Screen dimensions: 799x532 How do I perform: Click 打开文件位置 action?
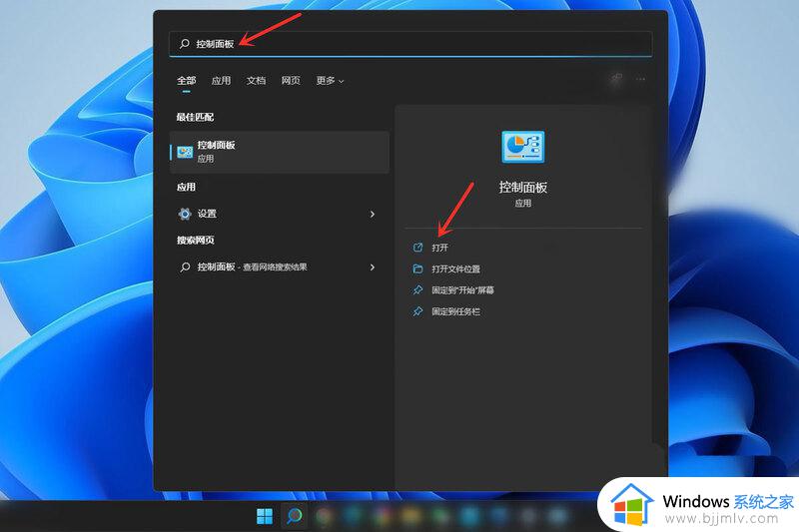point(456,268)
